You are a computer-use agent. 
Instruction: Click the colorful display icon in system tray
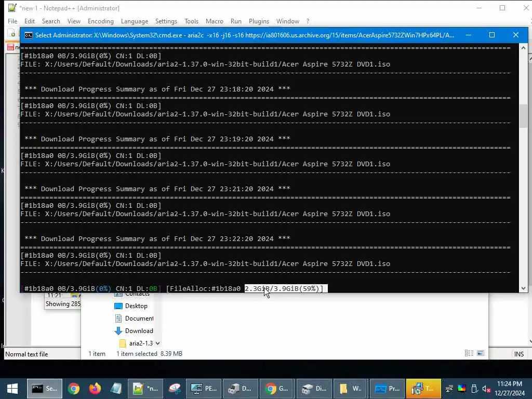462,389
